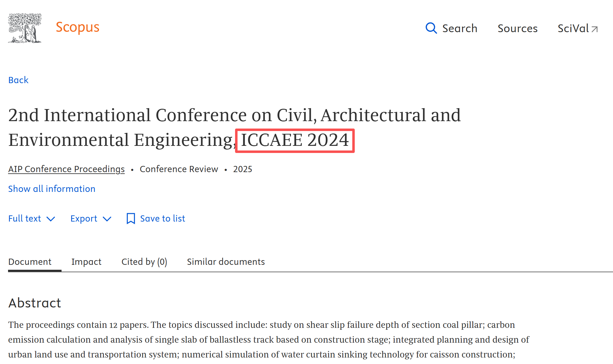Open AIP Conference Proceedings source link
The height and width of the screenshot is (364, 613).
pos(66,169)
